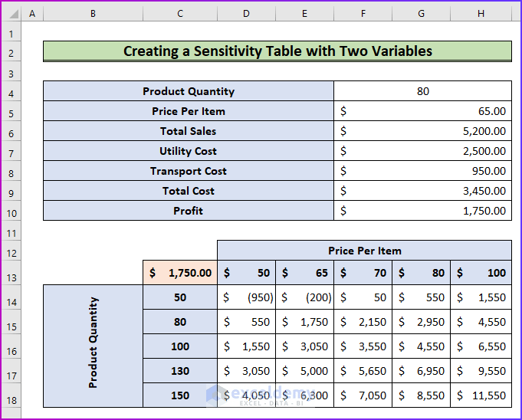Click the 9,550 result cell
The height and width of the screenshot is (420, 522).
point(481,371)
